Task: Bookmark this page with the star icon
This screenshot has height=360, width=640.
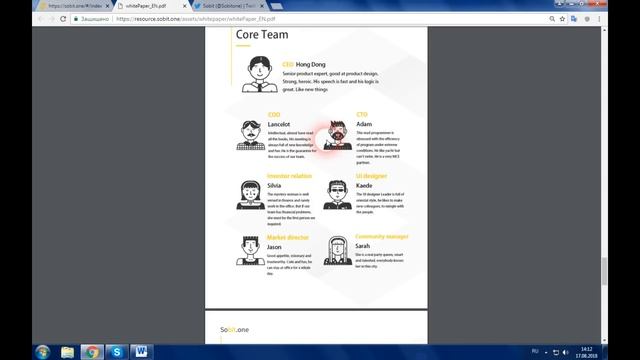Action: click(562, 19)
